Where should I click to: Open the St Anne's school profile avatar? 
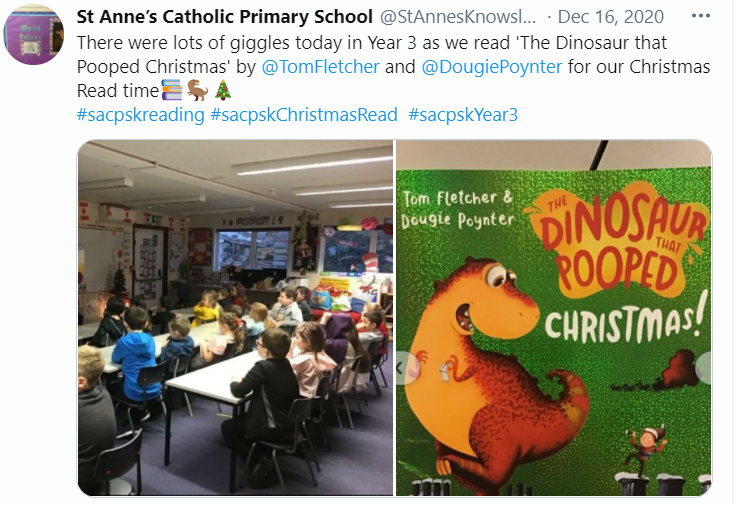[33, 34]
